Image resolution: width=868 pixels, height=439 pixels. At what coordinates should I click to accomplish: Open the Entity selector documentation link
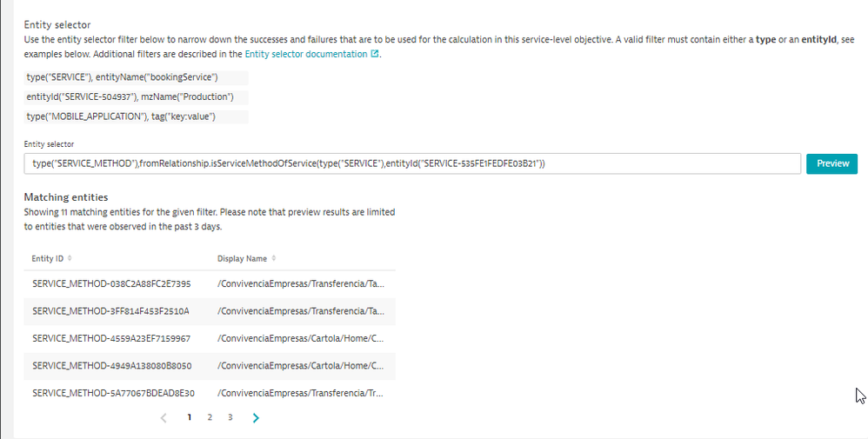click(x=306, y=54)
